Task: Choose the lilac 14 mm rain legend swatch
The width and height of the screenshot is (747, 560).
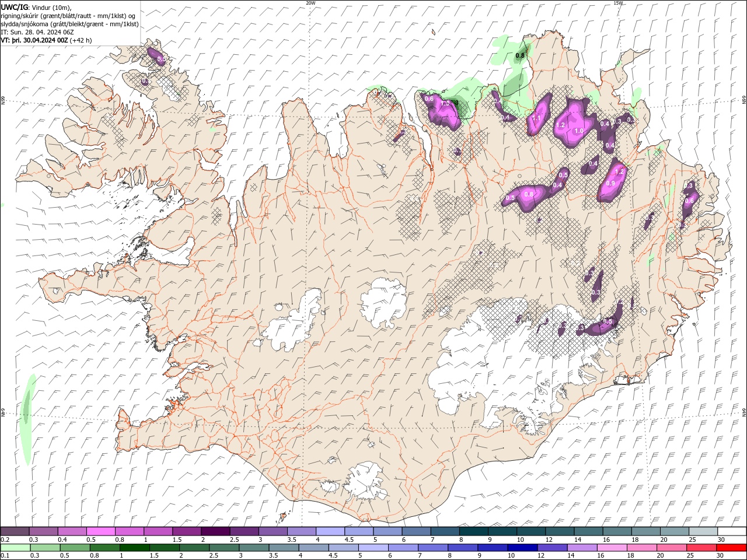Action: click(x=582, y=548)
